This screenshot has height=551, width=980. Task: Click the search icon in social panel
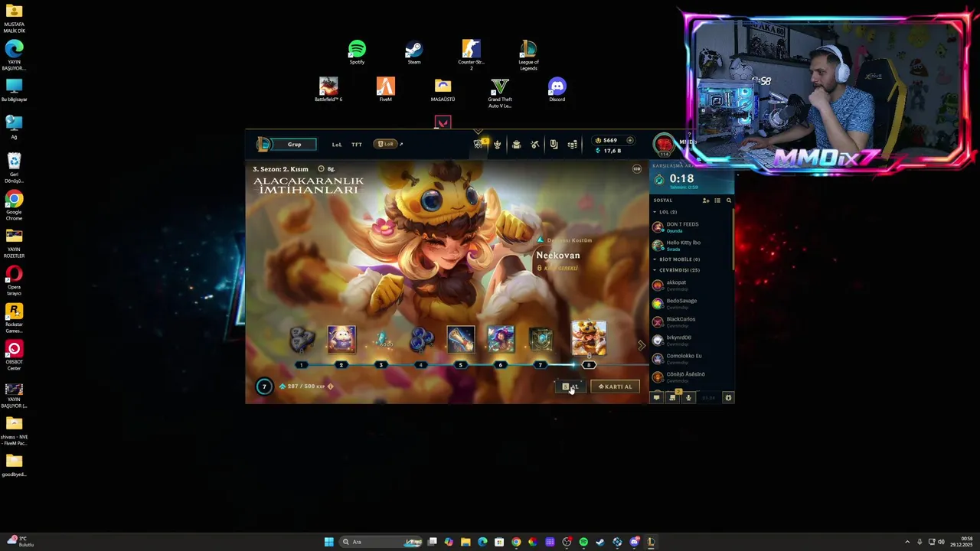point(728,201)
